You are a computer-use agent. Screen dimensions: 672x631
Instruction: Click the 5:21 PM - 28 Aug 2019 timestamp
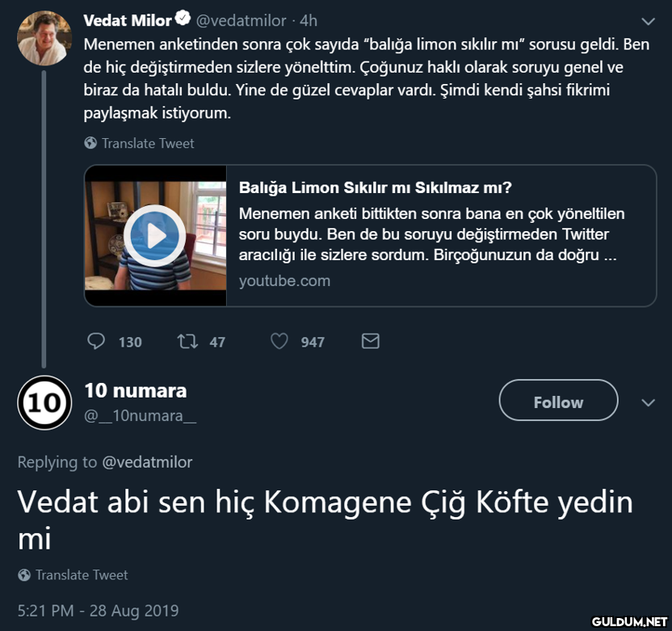[99, 611]
